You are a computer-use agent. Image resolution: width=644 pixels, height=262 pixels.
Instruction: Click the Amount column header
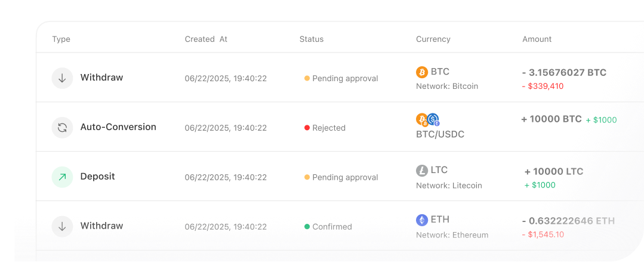(537, 39)
